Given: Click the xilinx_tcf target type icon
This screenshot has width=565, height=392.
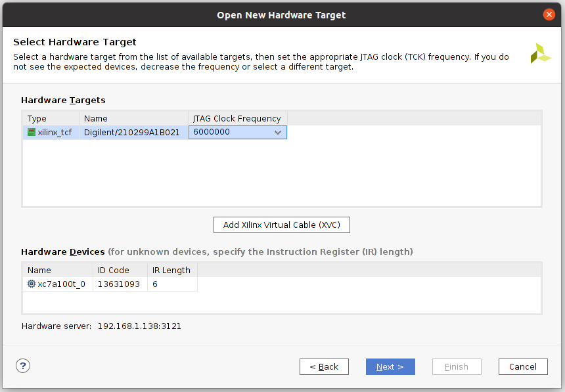Looking at the screenshot, I should coord(32,132).
